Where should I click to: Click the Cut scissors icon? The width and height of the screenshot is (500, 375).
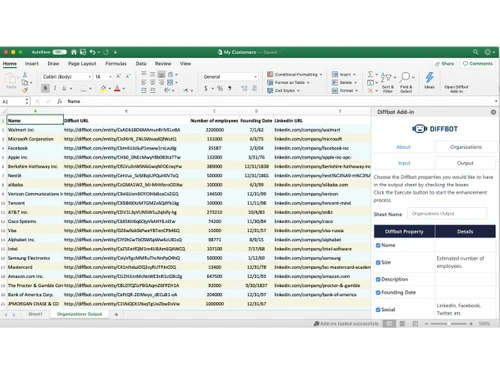[x=25, y=75]
